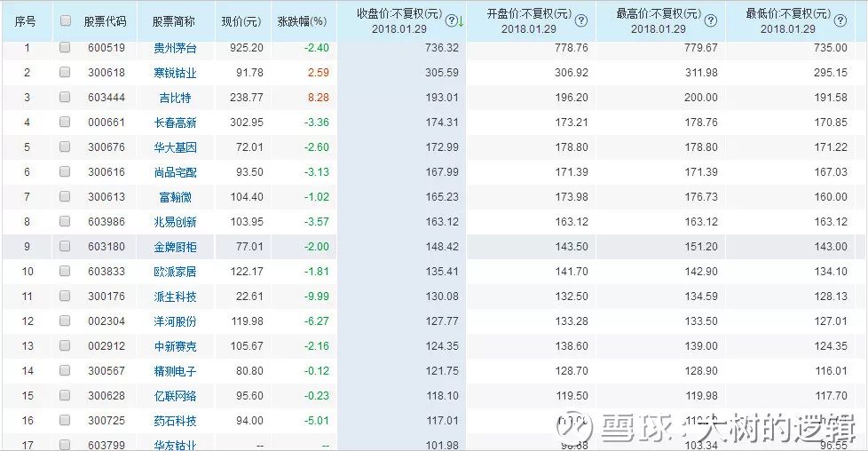This screenshot has width=868, height=451.
Task: Check the box for 300567 精测电子
Action: (x=65, y=370)
